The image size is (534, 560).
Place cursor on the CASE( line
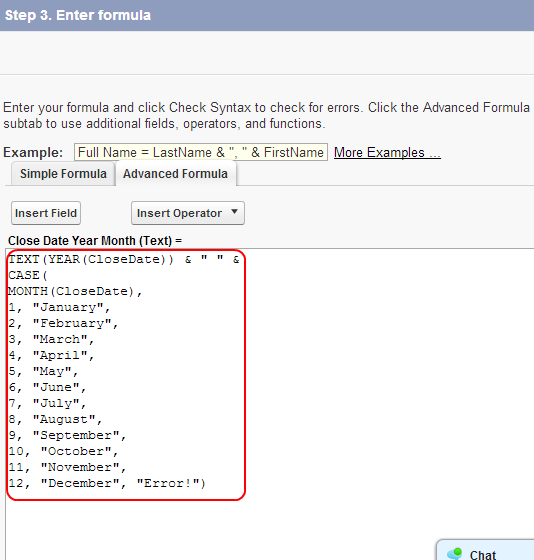point(28,275)
